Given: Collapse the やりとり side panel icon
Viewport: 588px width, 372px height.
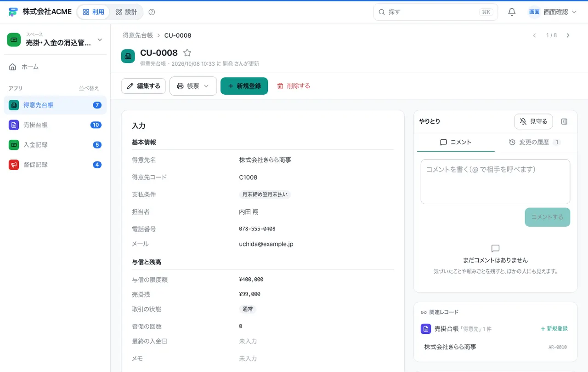Looking at the screenshot, I should [565, 121].
